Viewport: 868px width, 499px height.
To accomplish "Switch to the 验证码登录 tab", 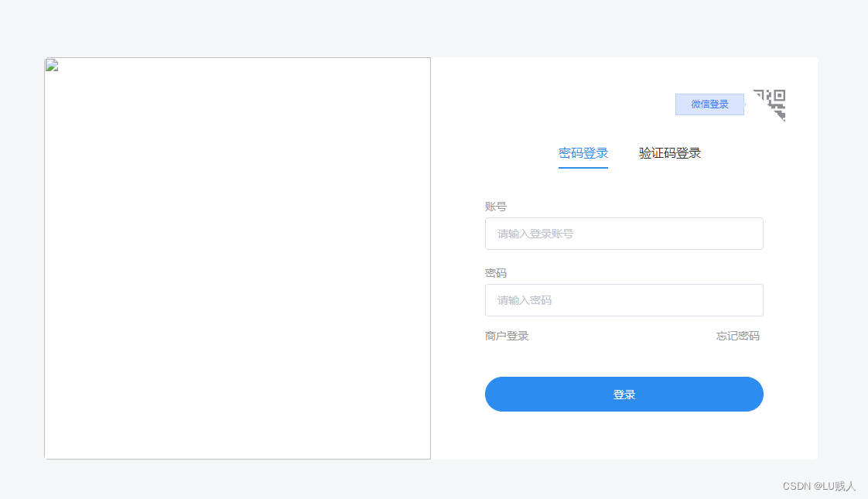I will pyautogui.click(x=669, y=152).
